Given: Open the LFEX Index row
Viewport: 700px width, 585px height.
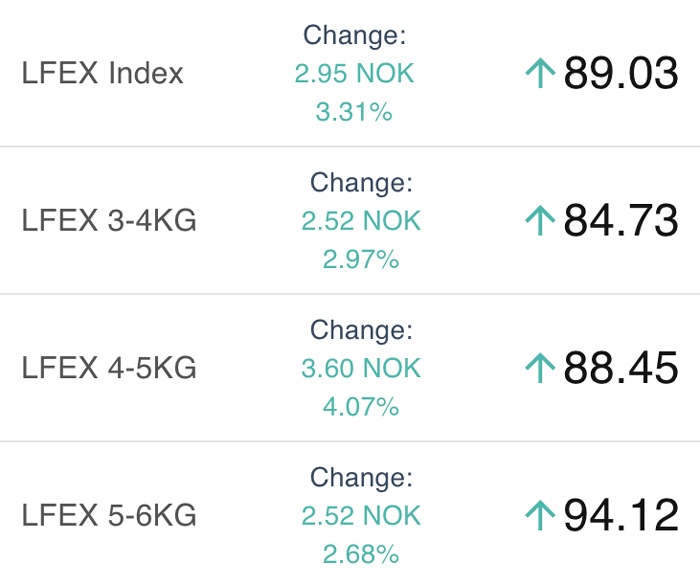Looking at the screenshot, I should [x=350, y=73].
